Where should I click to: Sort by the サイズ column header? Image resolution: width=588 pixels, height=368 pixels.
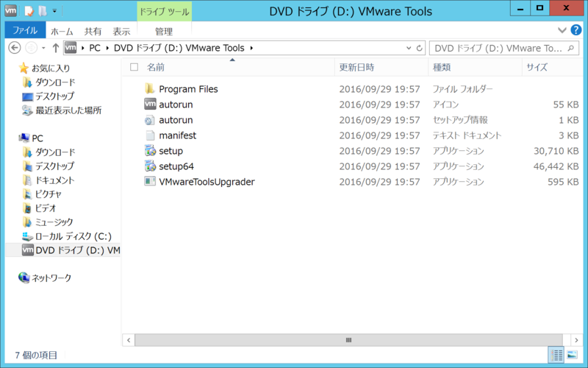(537, 67)
